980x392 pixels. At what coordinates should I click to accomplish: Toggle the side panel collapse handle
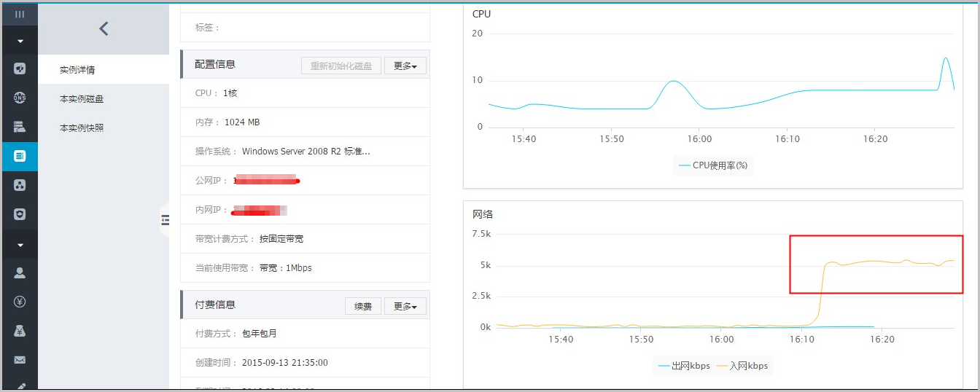coord(165,219)
